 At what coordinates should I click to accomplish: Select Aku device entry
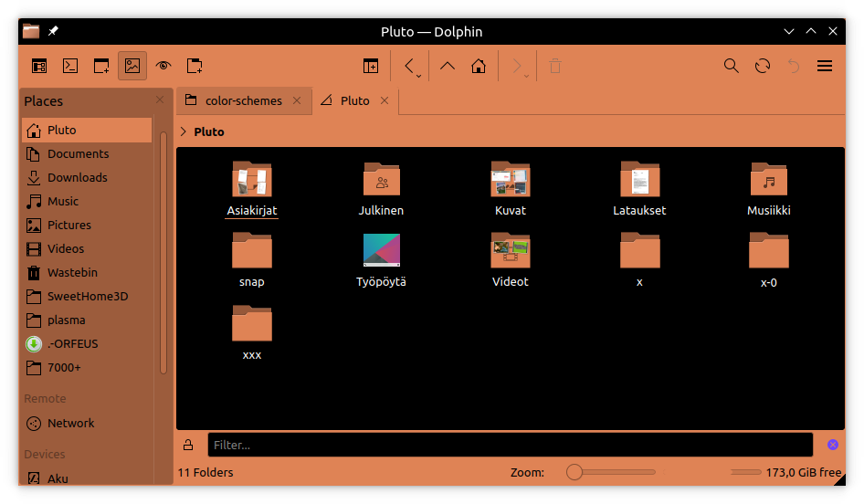pyautogui.click(x=87, y=478)
